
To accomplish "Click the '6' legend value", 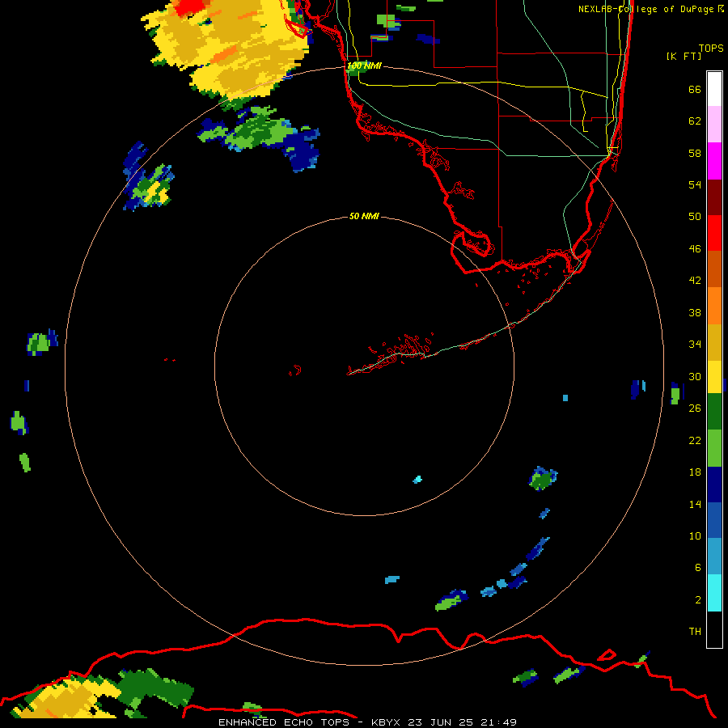I will [x=698, y=568].
